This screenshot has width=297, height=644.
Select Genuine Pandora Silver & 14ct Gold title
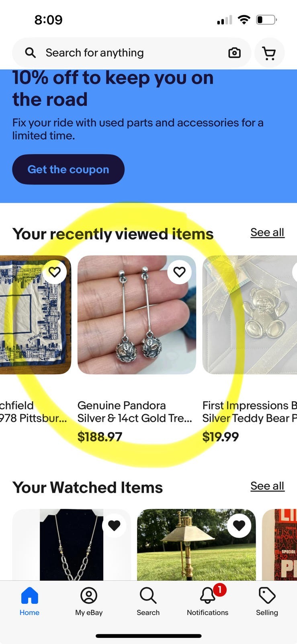[135, 412]
